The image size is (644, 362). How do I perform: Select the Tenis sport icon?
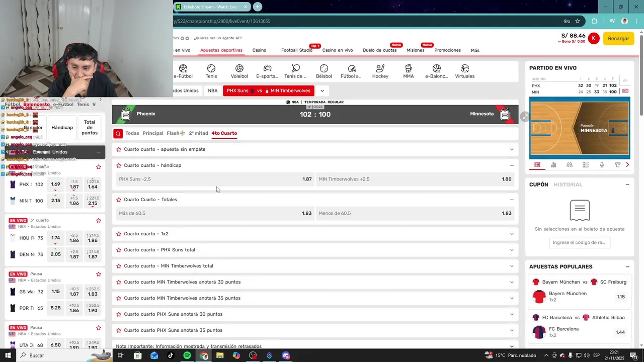211,71
